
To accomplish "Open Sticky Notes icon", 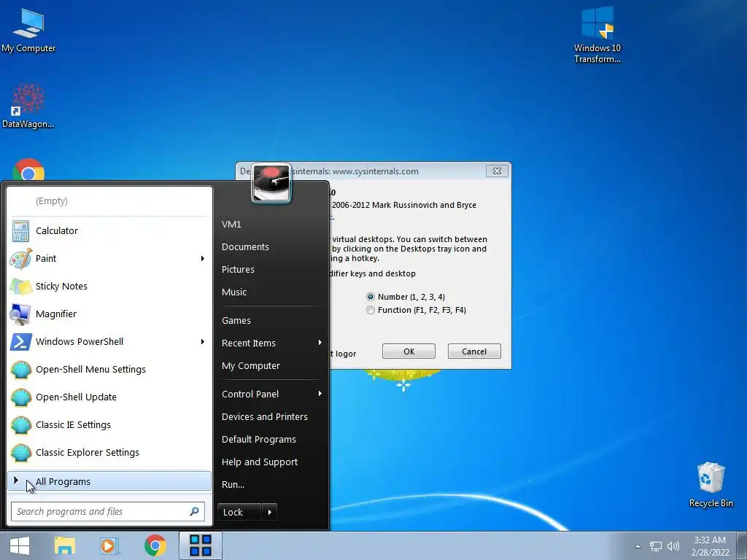I will 21,286.
